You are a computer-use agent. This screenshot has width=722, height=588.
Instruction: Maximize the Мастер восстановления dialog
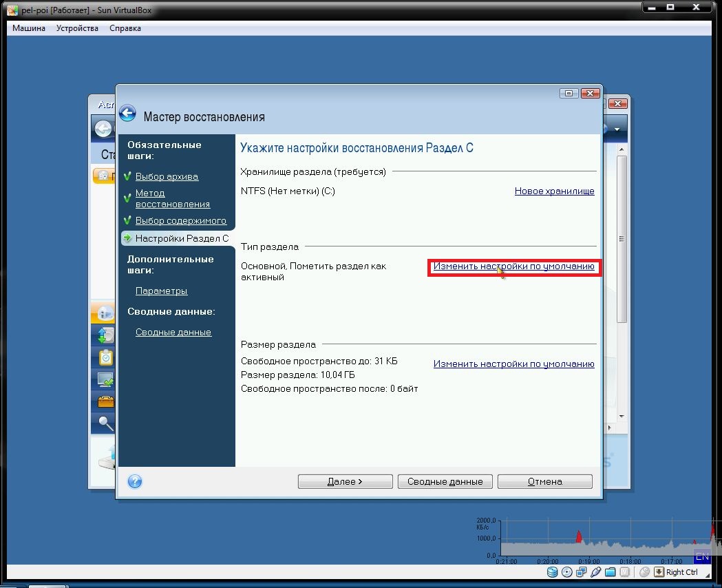point(569,94)
